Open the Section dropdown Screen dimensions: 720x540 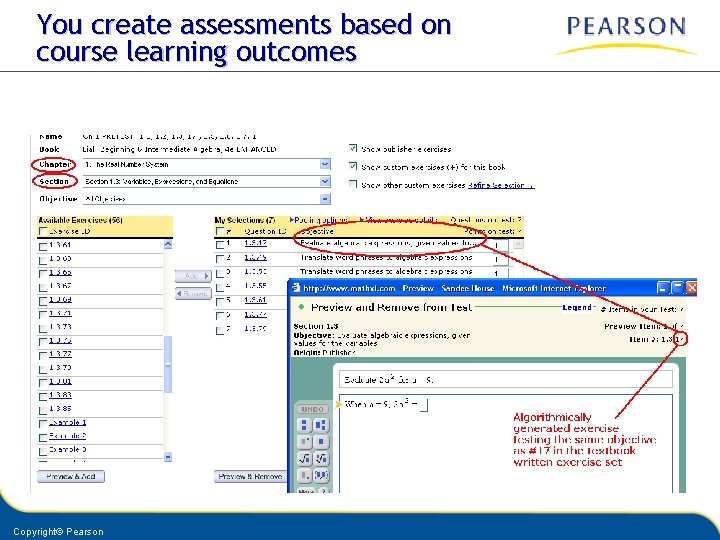(x=325, y=181)
